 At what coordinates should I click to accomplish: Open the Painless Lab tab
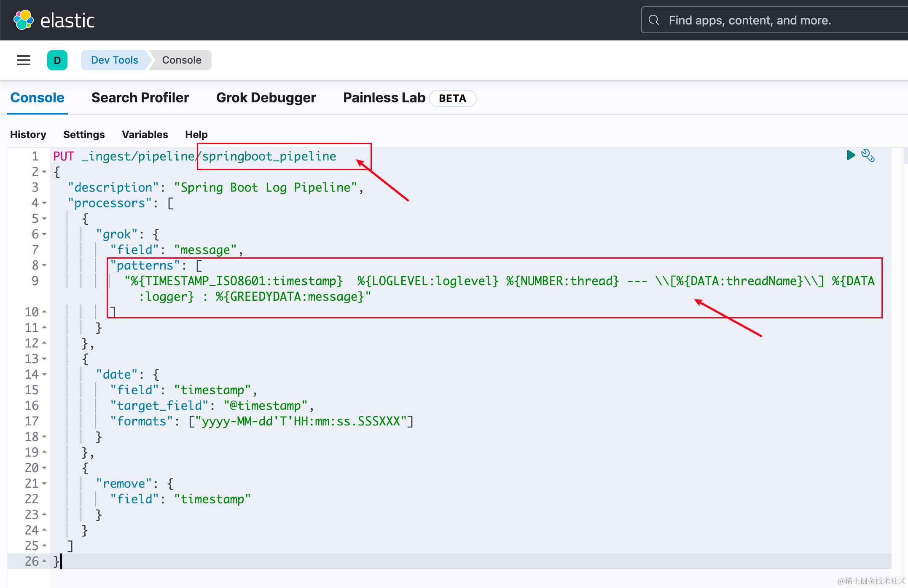click(x=384, y=98)
